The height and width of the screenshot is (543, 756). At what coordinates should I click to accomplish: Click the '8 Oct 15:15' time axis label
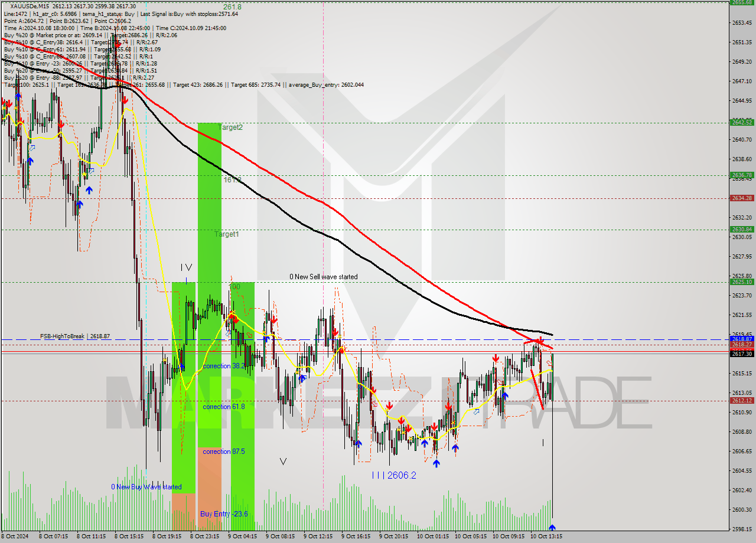click(x=129, y=537)
